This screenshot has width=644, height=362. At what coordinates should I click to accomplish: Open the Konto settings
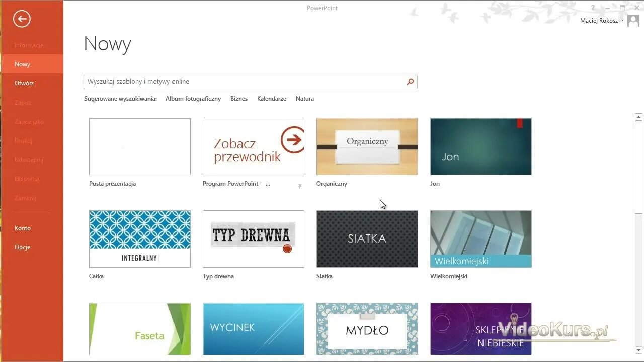tap(23, 228)
